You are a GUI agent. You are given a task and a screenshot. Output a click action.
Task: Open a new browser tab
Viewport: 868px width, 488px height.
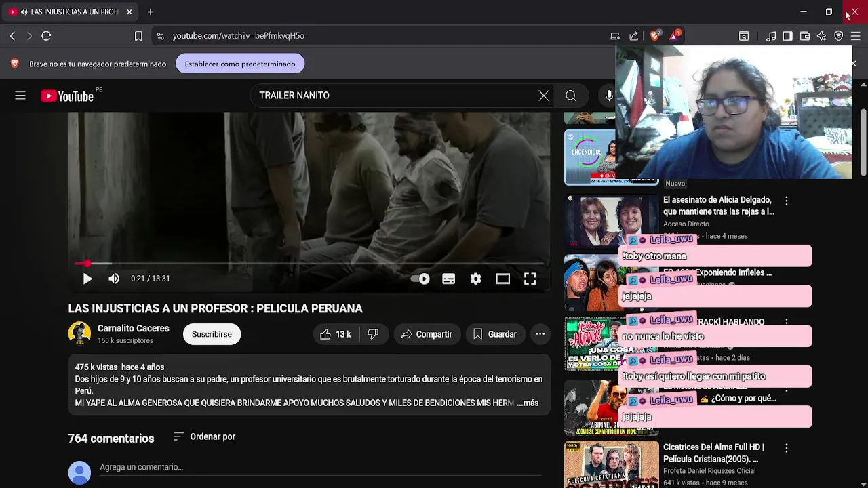tap(151, 12)
